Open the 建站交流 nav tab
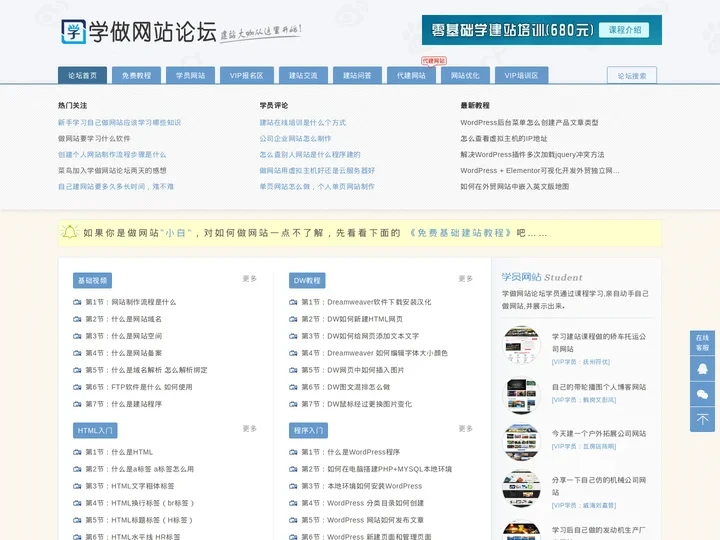Screen dimensions: 720x540 click(303, 75)
